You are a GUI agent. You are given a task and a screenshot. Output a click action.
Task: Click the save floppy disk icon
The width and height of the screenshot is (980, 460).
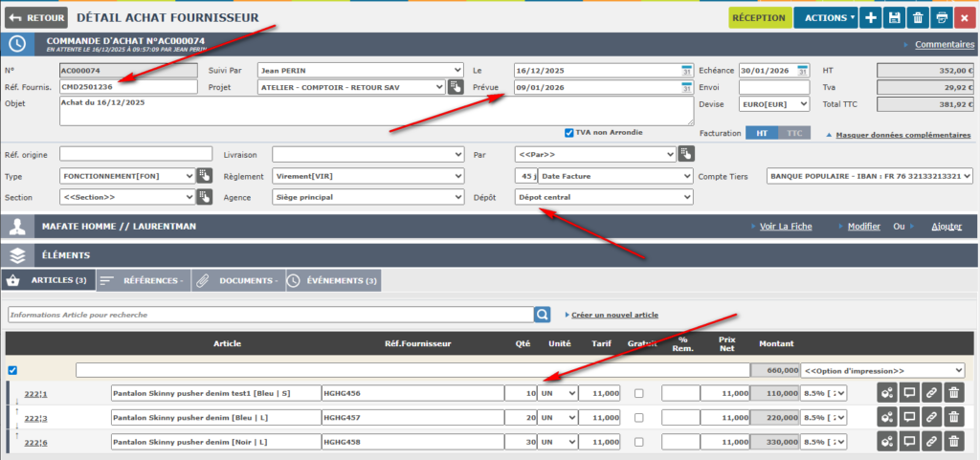895,17
